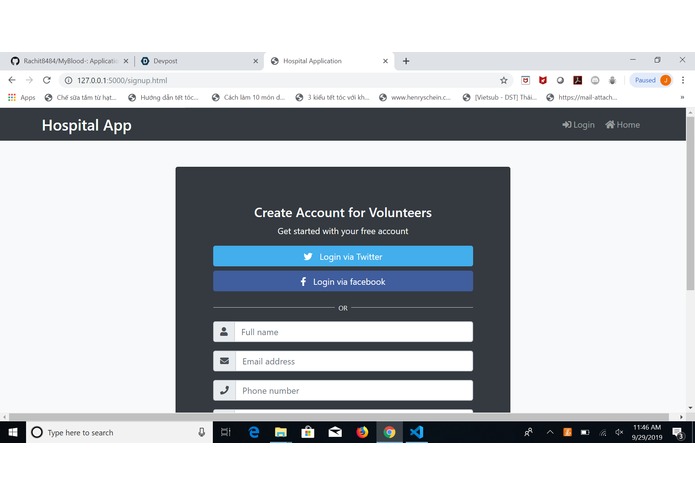Screen dimensions: 695x494
Task: Click the muted volume tray icon
Action: [619, 432]
